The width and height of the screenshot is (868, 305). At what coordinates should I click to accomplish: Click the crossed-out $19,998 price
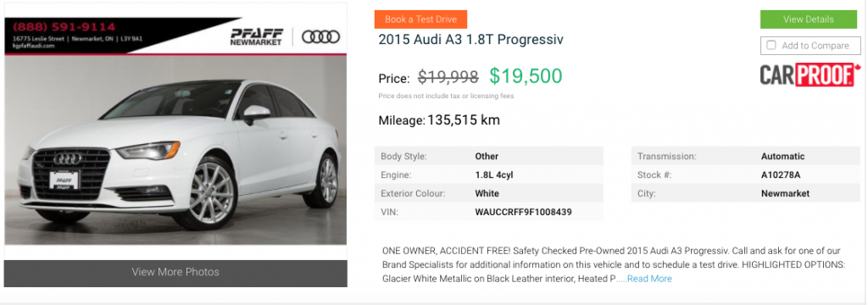point(448,77)
